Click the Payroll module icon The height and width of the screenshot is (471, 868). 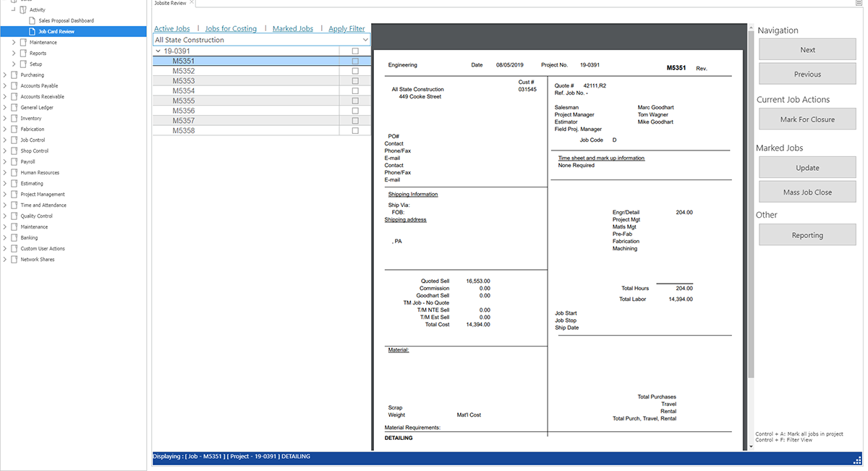(14, 162)
